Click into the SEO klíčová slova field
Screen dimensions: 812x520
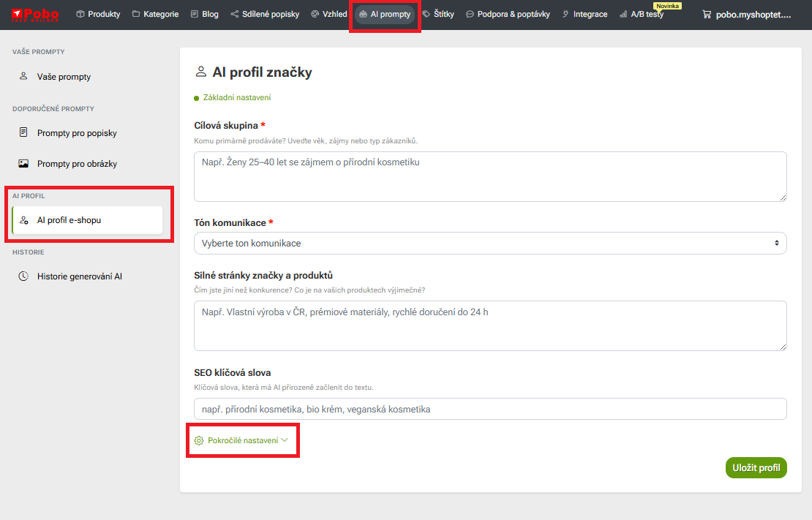pos(489,409)
